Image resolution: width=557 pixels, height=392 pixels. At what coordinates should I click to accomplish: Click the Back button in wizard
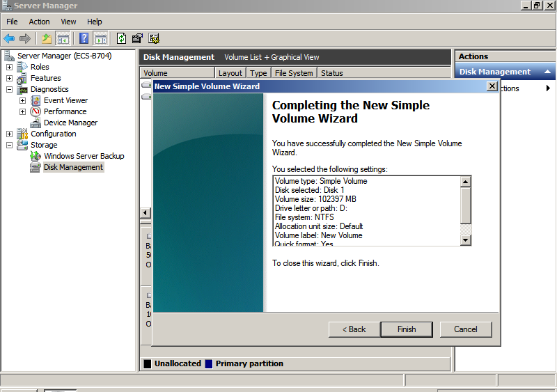pyautogui.click(x=354, y=329)
